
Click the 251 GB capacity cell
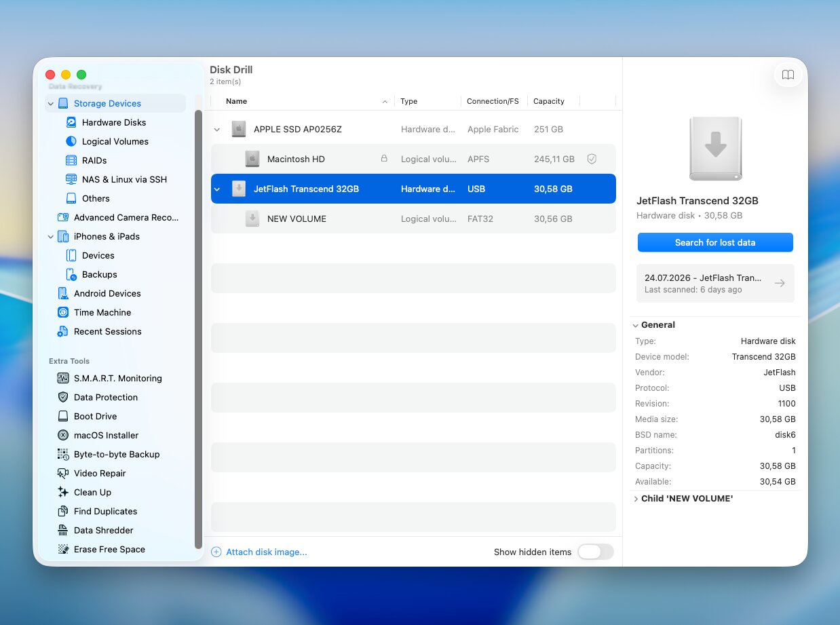point(548,129)
